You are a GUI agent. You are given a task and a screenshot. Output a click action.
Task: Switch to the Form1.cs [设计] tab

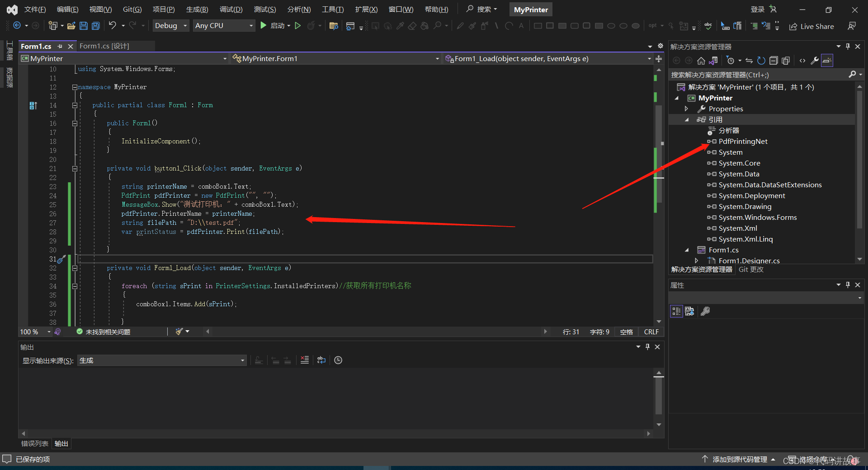click(x=104, y=46)
